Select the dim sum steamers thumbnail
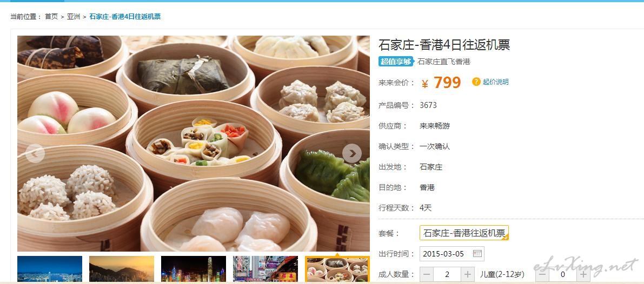 (337, 269)
